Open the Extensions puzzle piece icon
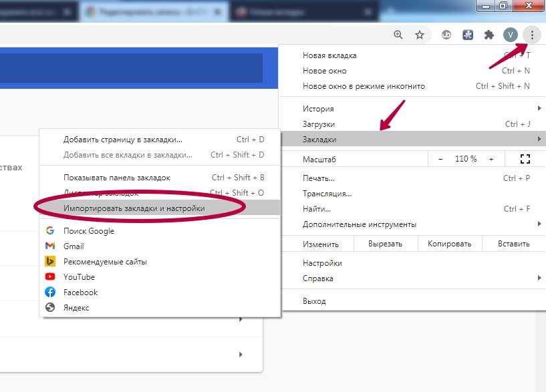 click(489, 35)
